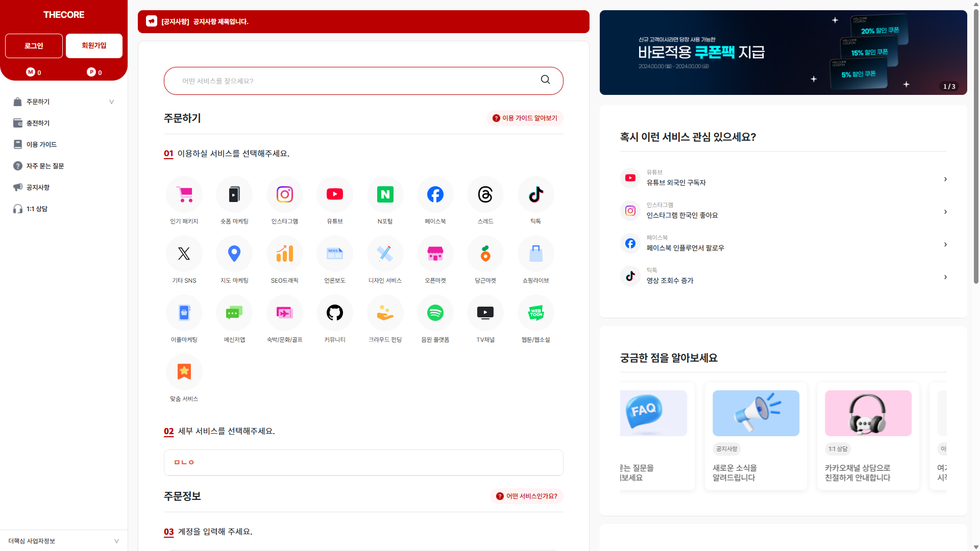Pick the SEO트래픽 chart icon

[285, 254]
